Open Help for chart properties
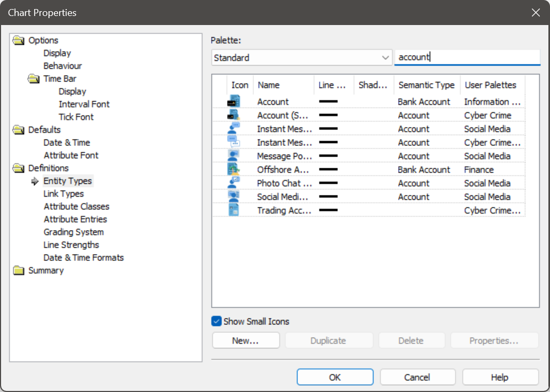This screenshot has height=392, width=550. tap(499, 377)
